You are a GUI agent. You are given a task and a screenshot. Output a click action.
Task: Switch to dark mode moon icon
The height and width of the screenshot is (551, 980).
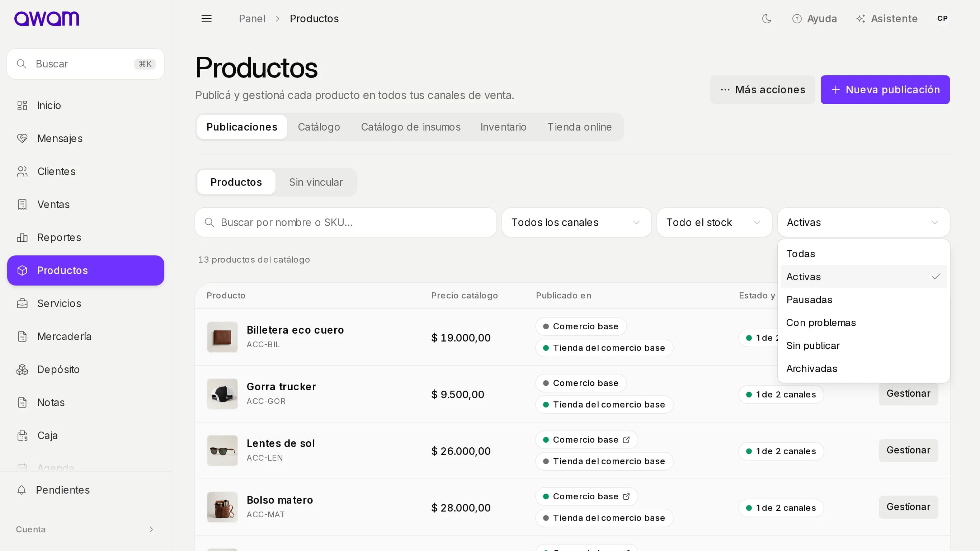click(x=767, y=19)
